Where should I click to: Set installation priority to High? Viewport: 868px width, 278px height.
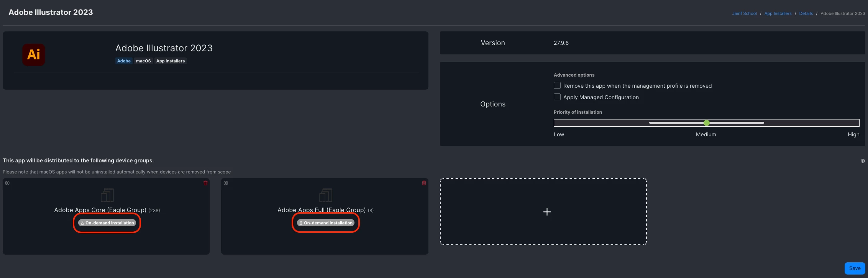coord(853,134)
